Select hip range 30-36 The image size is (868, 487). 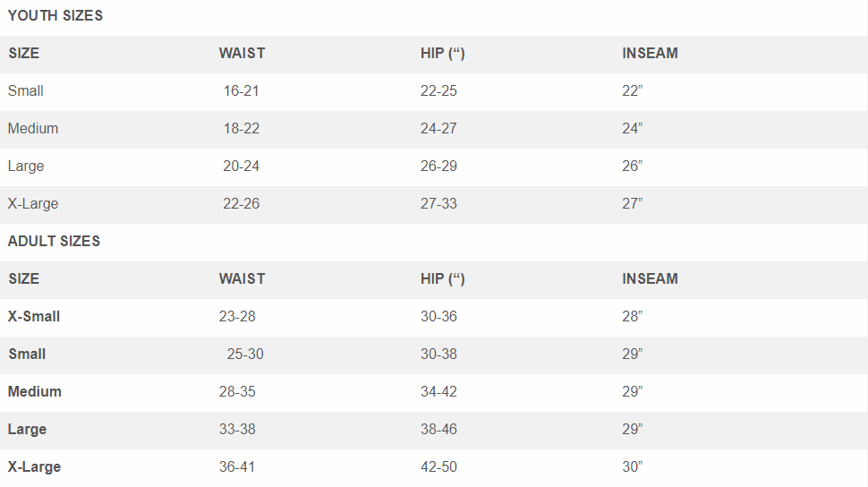click(438, 316)
